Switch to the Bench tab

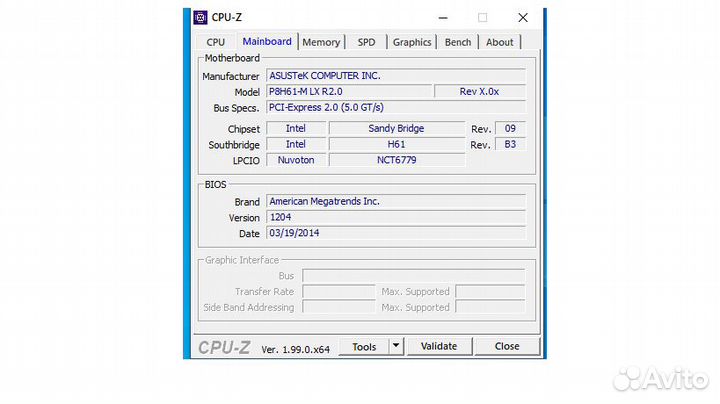458,42
